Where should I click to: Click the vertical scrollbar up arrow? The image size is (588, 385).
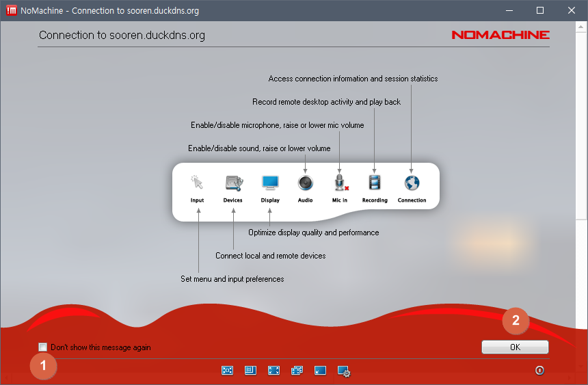[581, 27]
